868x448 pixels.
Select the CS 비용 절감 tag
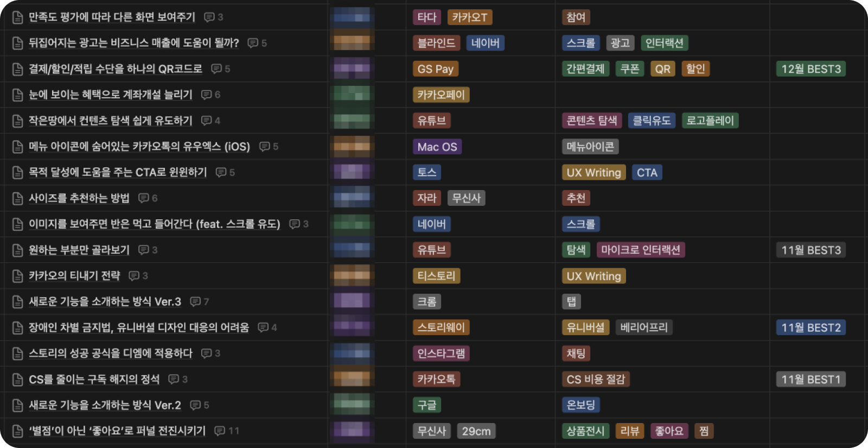point(596,379)
